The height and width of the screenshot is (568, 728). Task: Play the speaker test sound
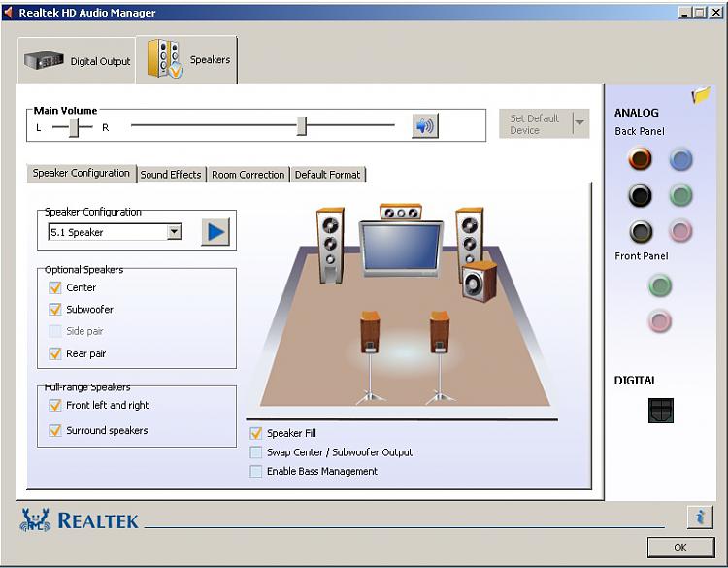[215, 232]
